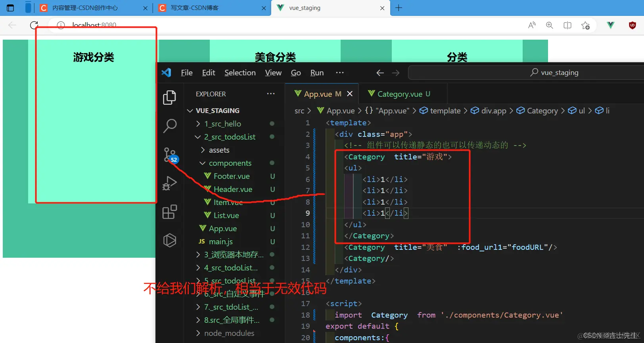Image resolution: width=644 pixels, height=343 pixels.
Task: Open the Run menu
Action: point(317,73)
